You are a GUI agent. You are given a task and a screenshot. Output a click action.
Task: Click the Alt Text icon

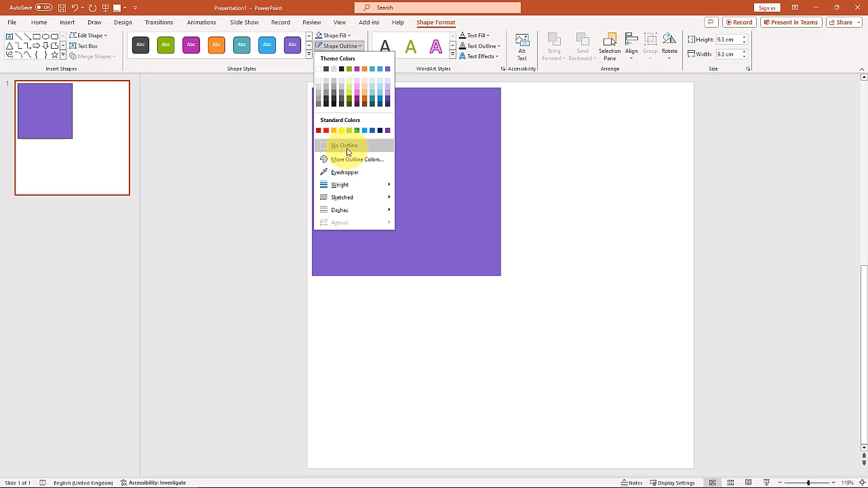point(521,46)
